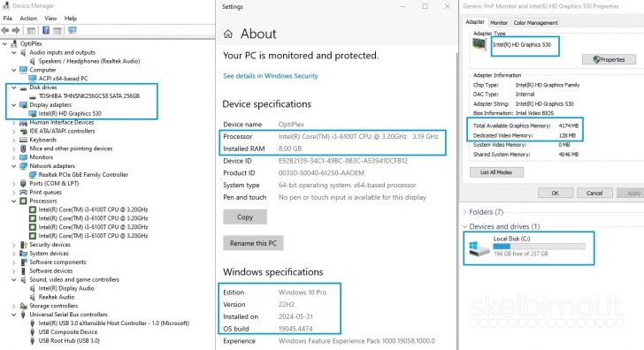This screenshot has width=644, height=350.
Task: Click the Keyboards category icon
Action: coord(23,140)
